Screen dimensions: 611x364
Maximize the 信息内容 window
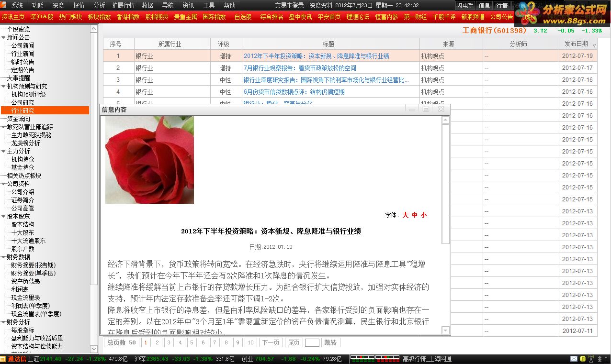click(x=426, y=110)
